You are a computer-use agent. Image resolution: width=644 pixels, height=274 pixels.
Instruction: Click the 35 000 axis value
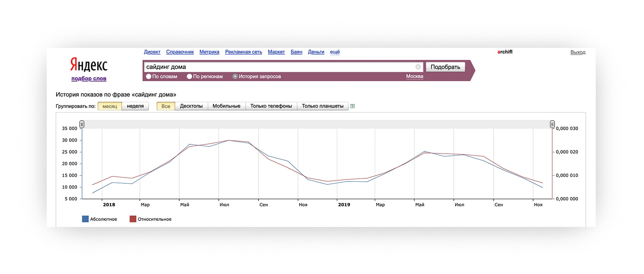(69, 128)
